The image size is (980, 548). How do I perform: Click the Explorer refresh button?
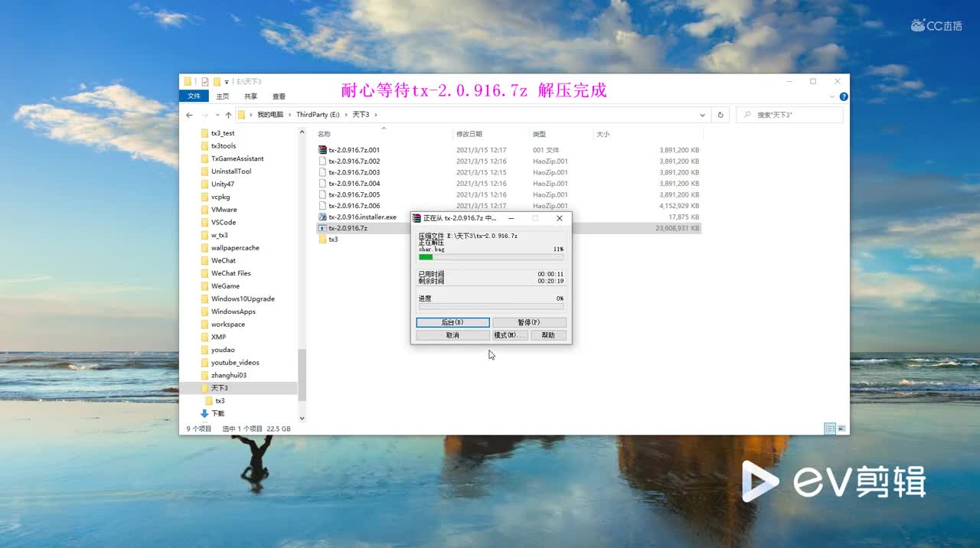click(720, 115)
